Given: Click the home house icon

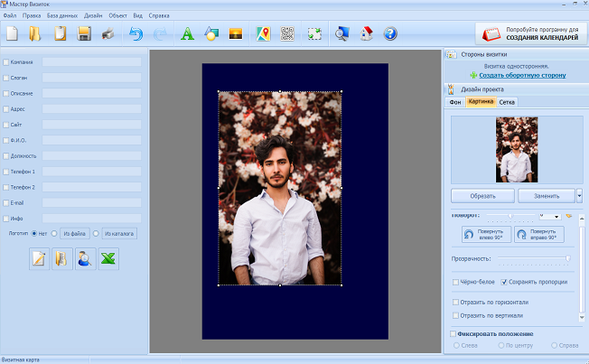Looking at the screenshot, I should click(366, 33).
